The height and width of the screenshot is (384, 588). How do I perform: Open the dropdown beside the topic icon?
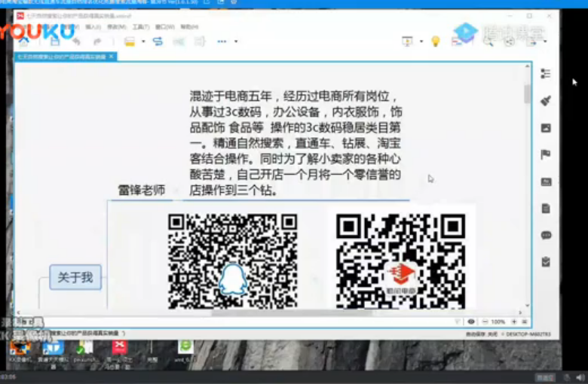[143, 41]
